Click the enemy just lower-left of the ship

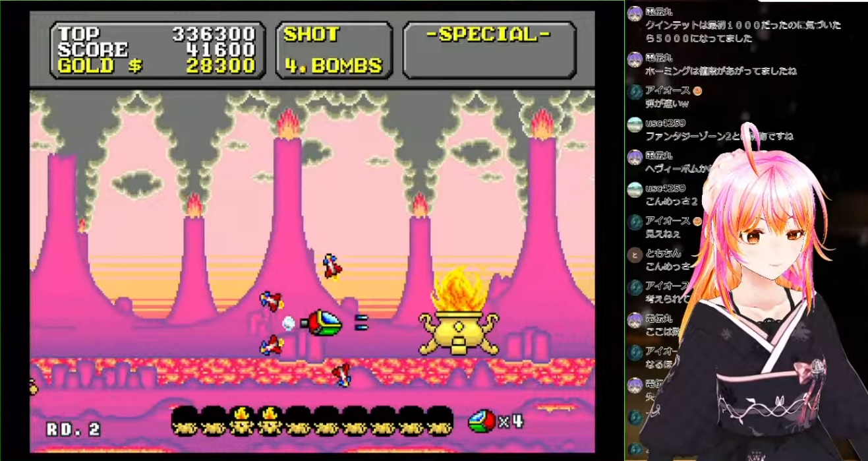272,345
